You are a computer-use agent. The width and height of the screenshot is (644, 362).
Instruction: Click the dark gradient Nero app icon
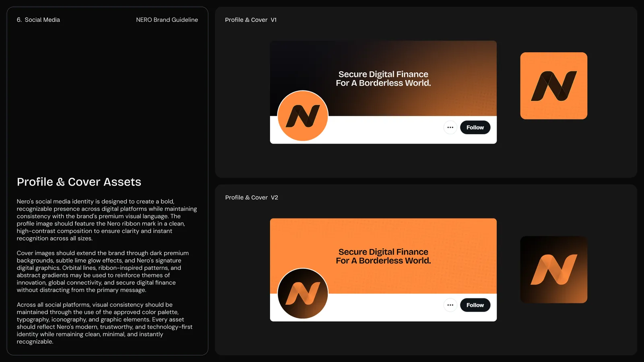[553, 269]
